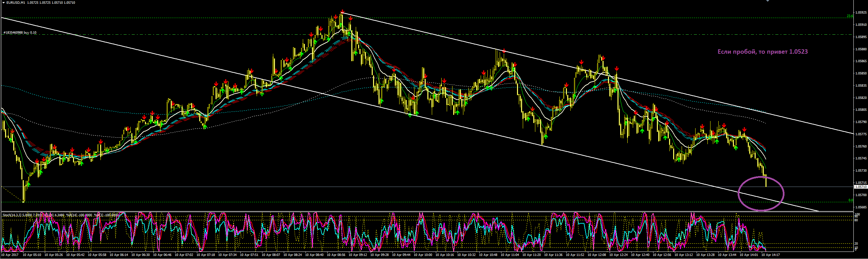Click time axis label '10 Apr 12:08'

coord(597,255)
